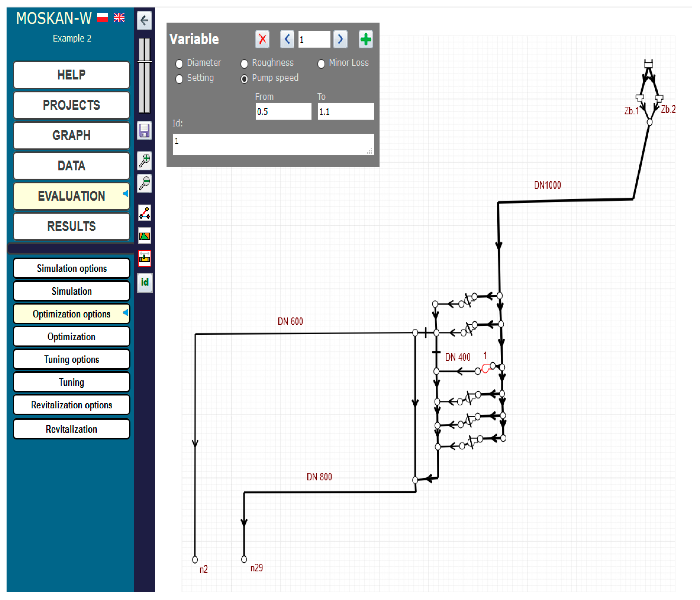This screenshot has width=700, height=600.
Task: Delete variable with red X icon
Action: pyautogui.click(x=262, y=40)
